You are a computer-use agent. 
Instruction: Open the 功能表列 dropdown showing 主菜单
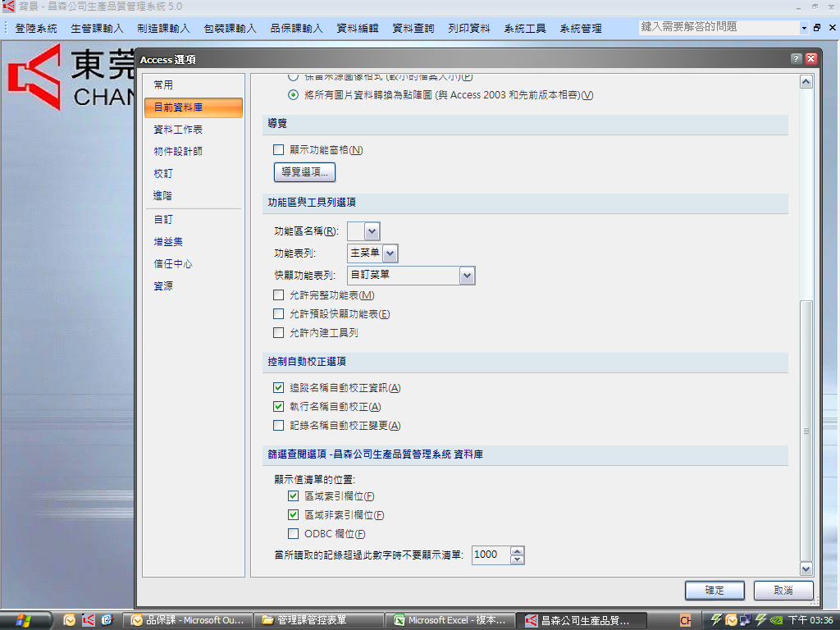click(x=390, y=253)
